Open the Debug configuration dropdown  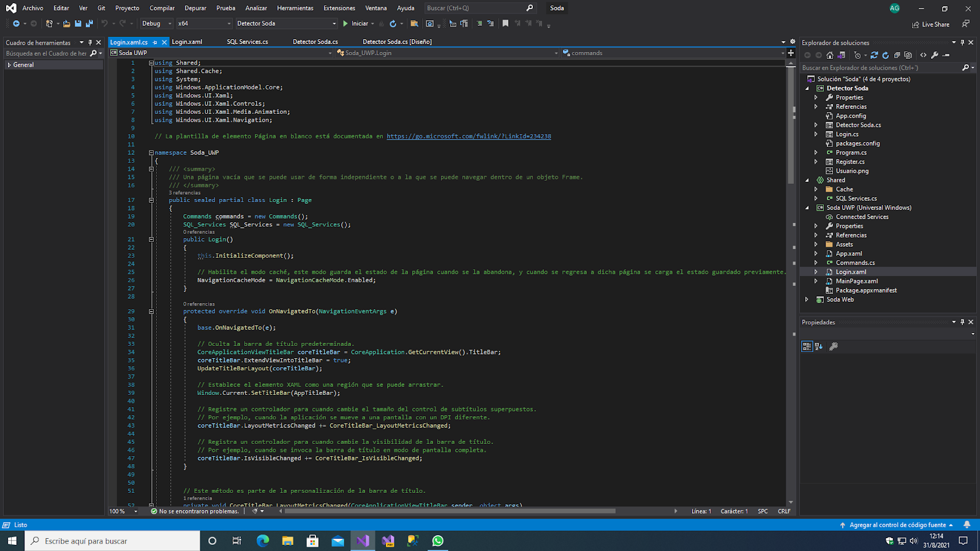pyautogui.click(x=157, y=23)
